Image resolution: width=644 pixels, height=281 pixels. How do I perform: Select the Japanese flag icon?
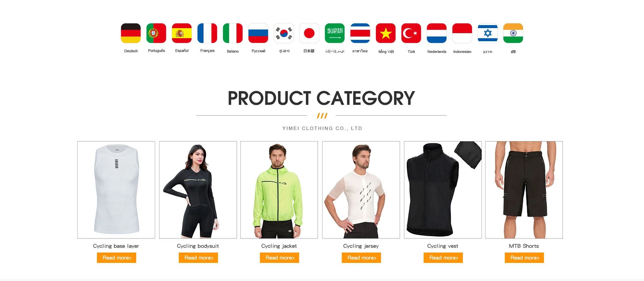309,33
